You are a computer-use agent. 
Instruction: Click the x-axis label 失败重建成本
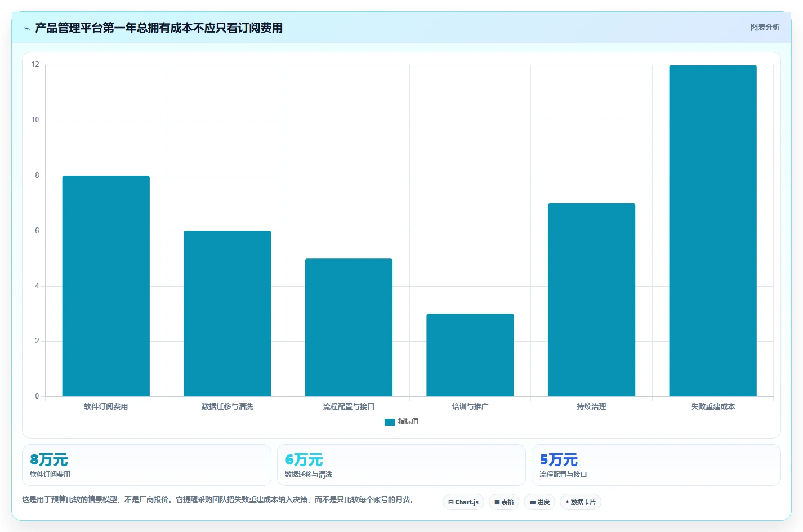pyautogui.click(x=713, y=406)
